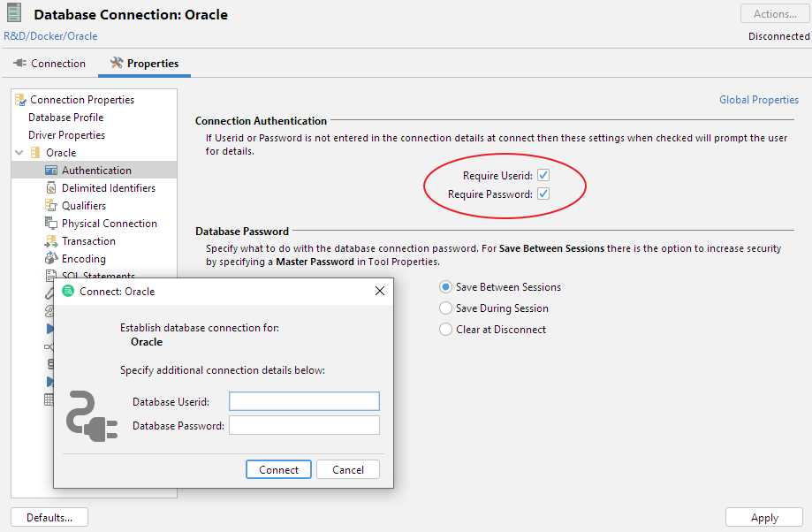The width and height of the screenshot is (812, 532).
Task: Open Qualifiers settings via its icon
Action: (x=51, y=206)
